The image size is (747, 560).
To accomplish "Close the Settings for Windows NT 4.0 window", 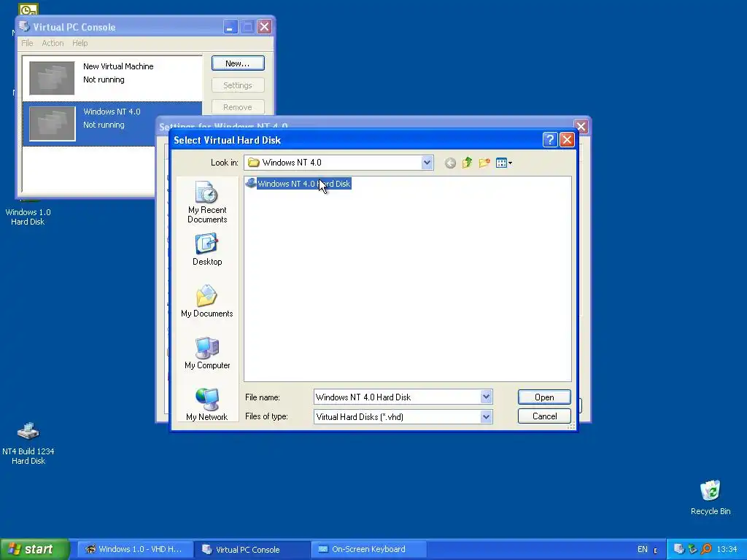I will [581, 127].
